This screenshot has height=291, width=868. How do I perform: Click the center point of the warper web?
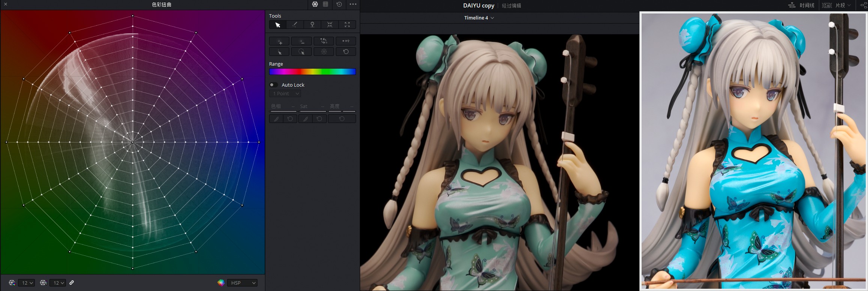[x=133, y=142]
